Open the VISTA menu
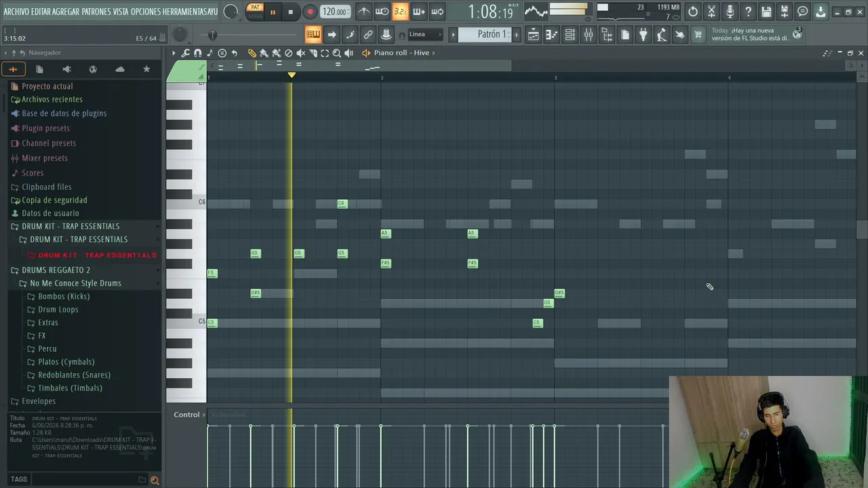 (121, 12)
